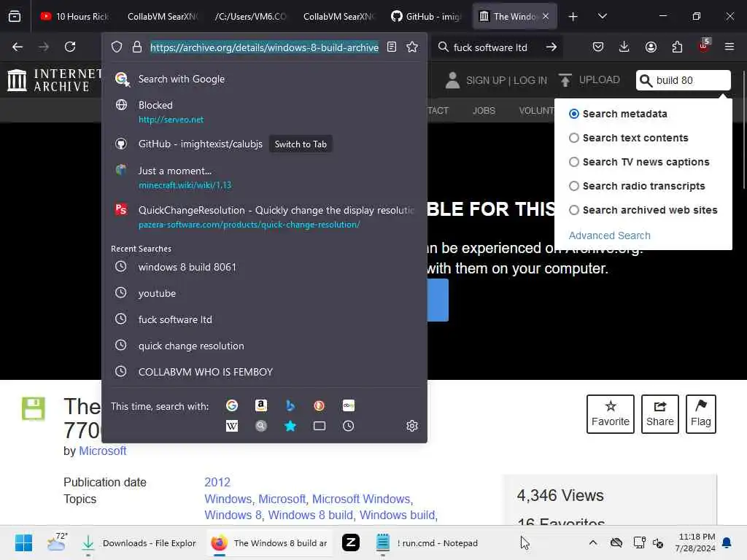Open a new browser tab

573,17
